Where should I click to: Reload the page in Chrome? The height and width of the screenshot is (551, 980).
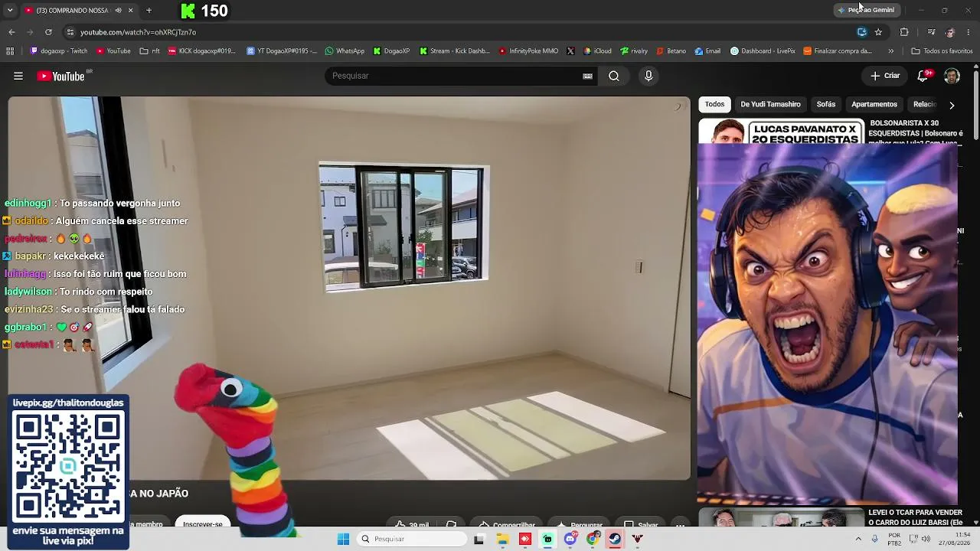[48, 32]
